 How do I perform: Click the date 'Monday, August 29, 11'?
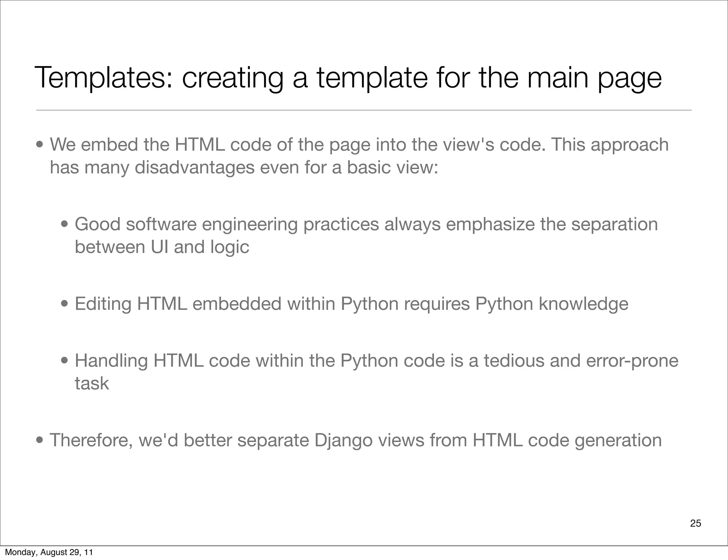pos(49,552)
